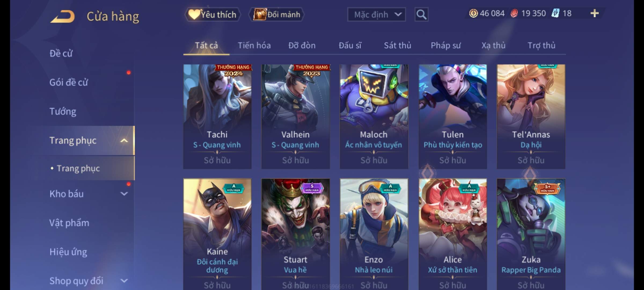Switch to the Pháp sư tab
Image resolution: width=644 pixels, height=290 pixels.
coord(445,46)
